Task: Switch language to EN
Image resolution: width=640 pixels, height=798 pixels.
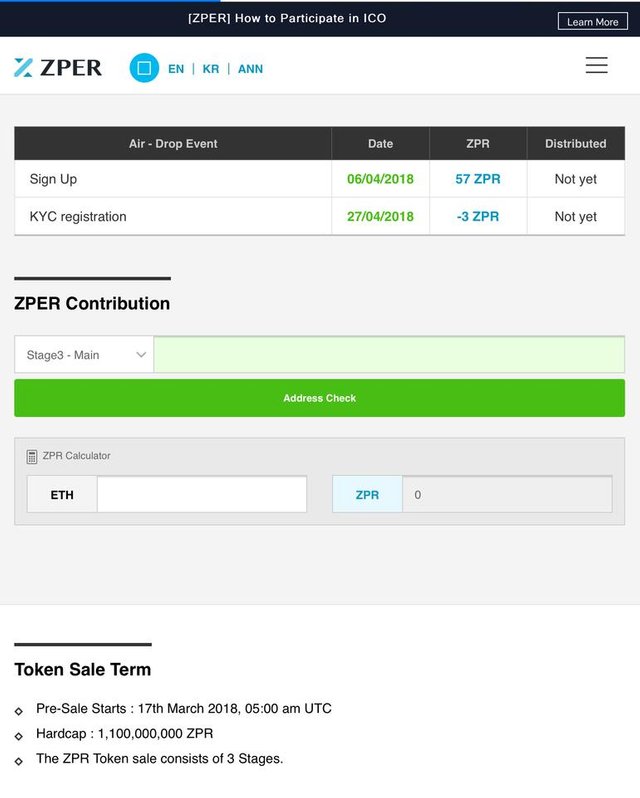Action: pyautogui.click(x=176, y=69)
